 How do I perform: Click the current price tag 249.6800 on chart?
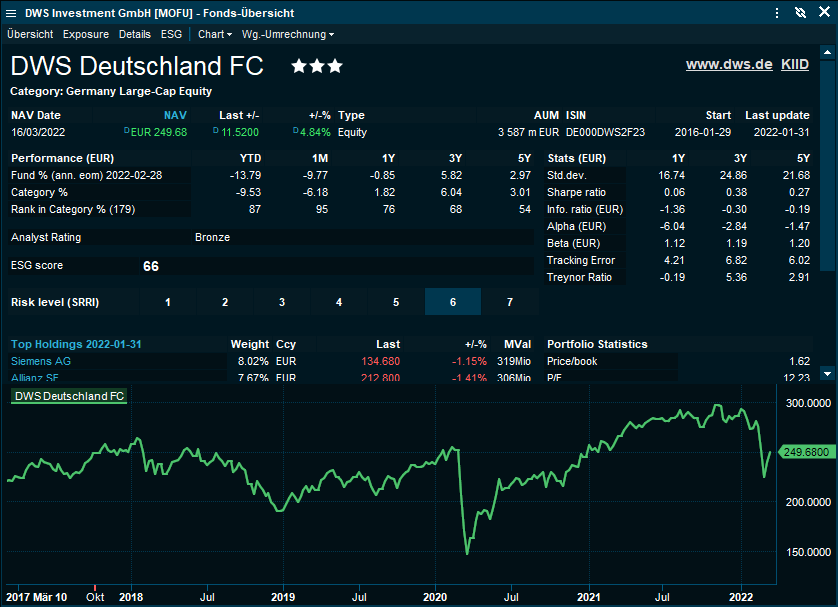point(806,452)
